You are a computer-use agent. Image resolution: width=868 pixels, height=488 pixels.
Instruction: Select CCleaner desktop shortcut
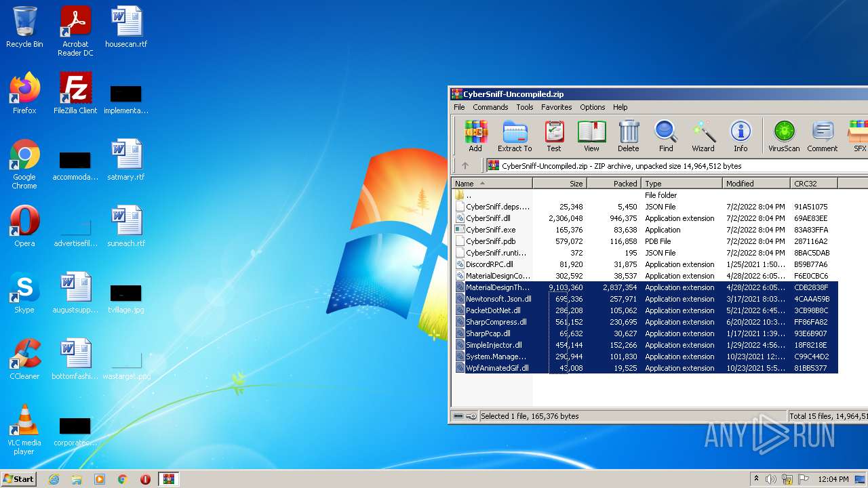(x=24, y=359)
